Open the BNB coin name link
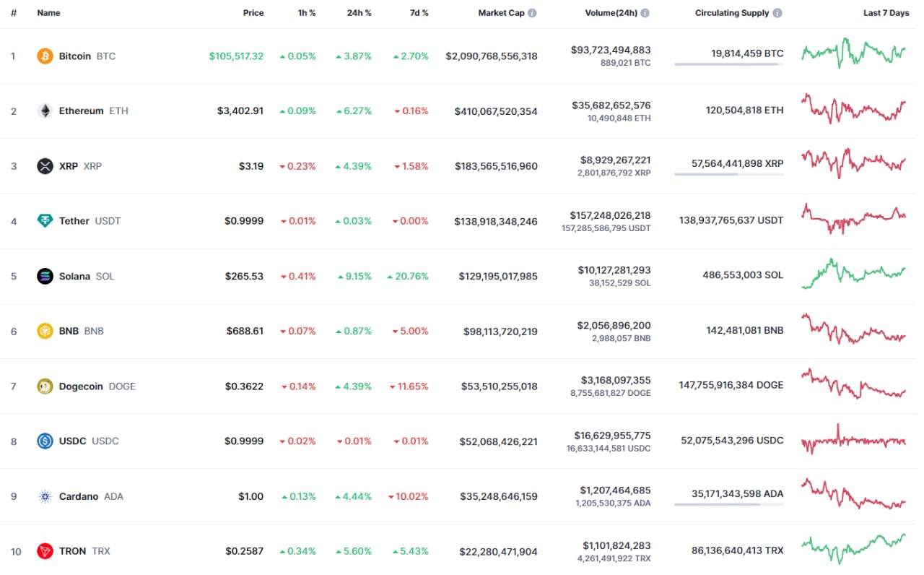 click(x=69, y=331)
